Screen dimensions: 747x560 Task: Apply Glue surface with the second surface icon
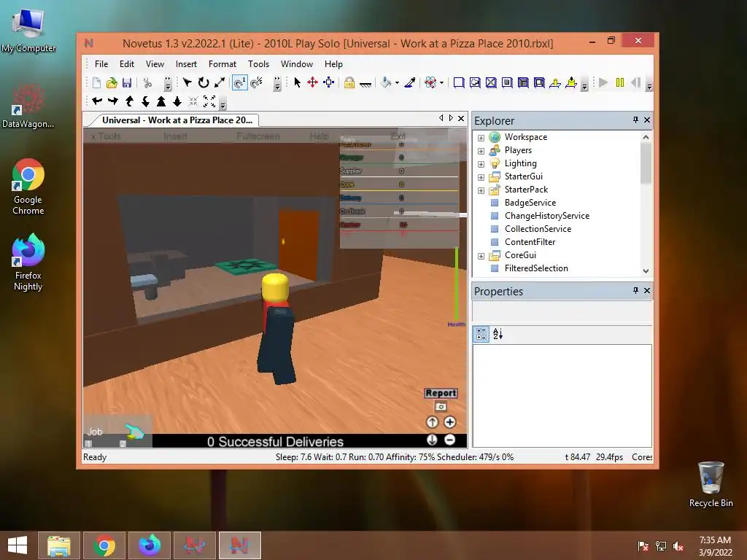click(x=475, y=83)
